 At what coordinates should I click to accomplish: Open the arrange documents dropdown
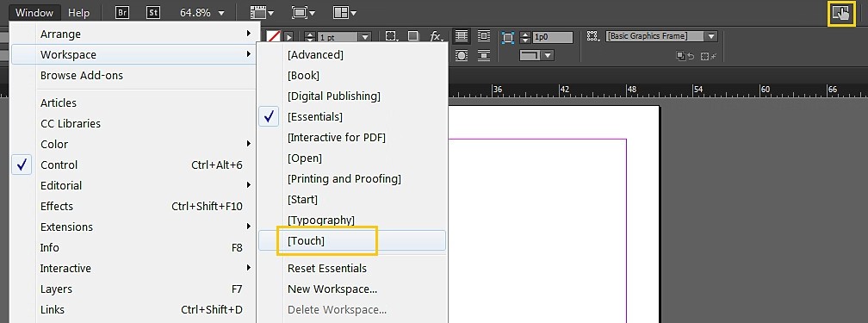(344, 12)
